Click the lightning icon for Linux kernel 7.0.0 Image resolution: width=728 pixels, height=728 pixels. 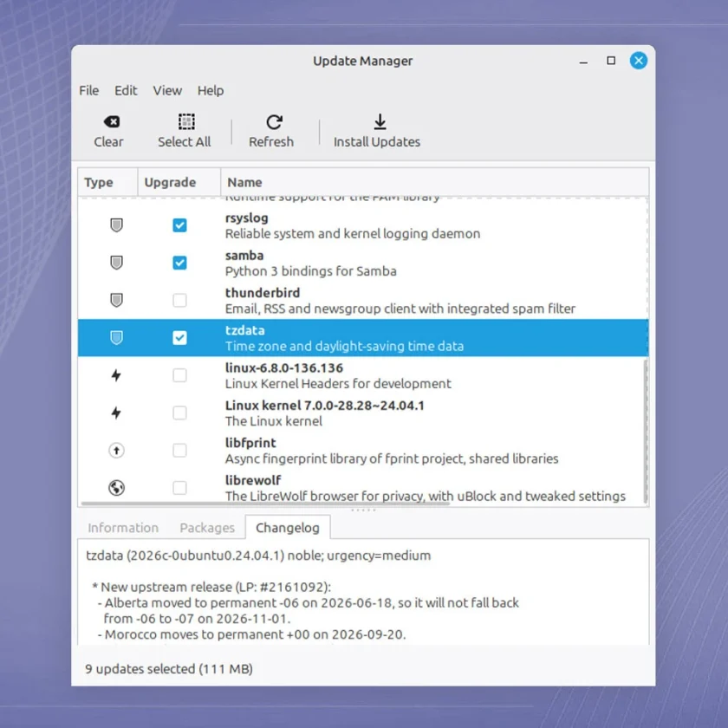(x=116, y=413)
